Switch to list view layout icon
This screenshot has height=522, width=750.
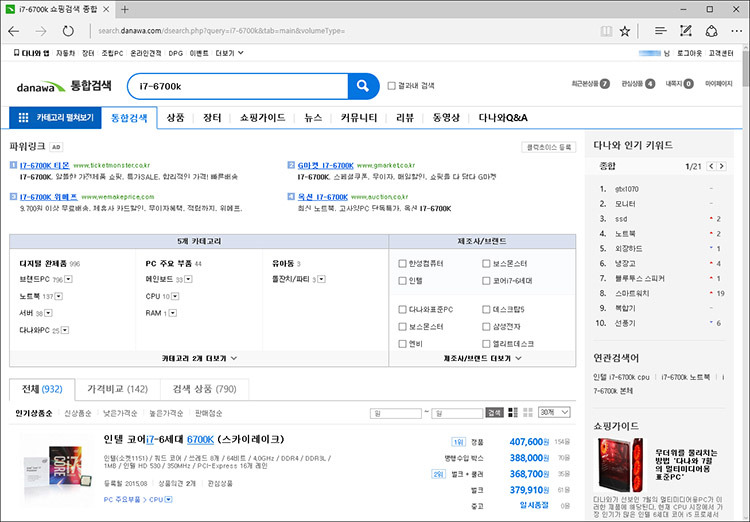pyautogui.click(x=513, y=412)
